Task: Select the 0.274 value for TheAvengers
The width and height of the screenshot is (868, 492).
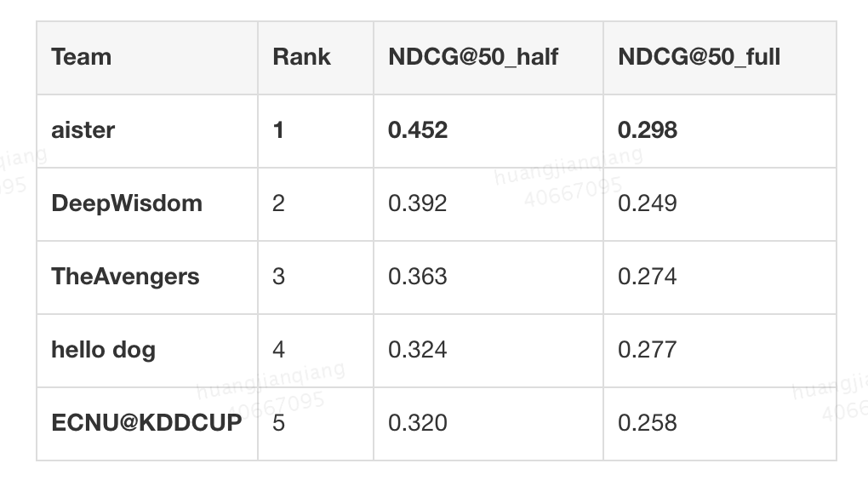Action: (648, 277)
